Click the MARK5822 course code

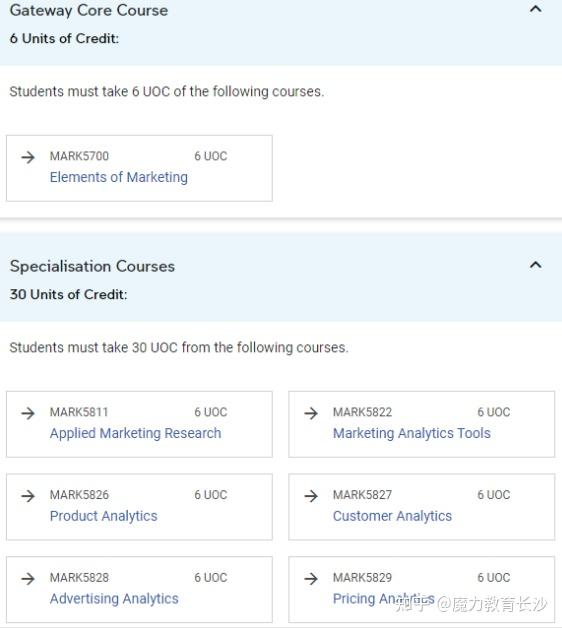click(363, 412)
